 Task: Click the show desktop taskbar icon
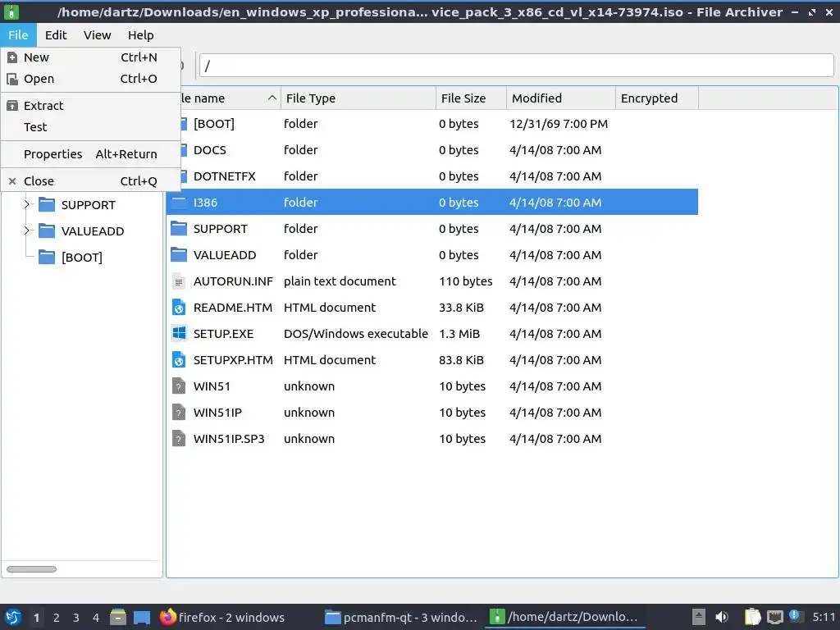pyautogui.click(x=142, y=617)
